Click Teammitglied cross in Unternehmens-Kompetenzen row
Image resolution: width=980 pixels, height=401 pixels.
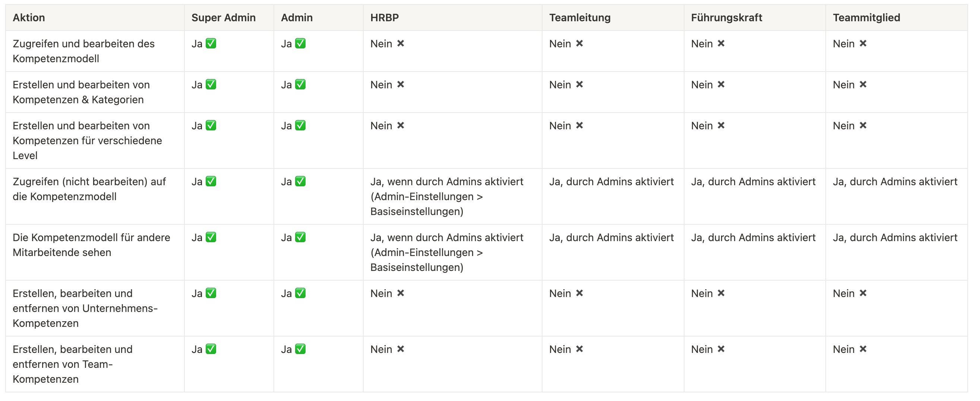pos(863,293)
